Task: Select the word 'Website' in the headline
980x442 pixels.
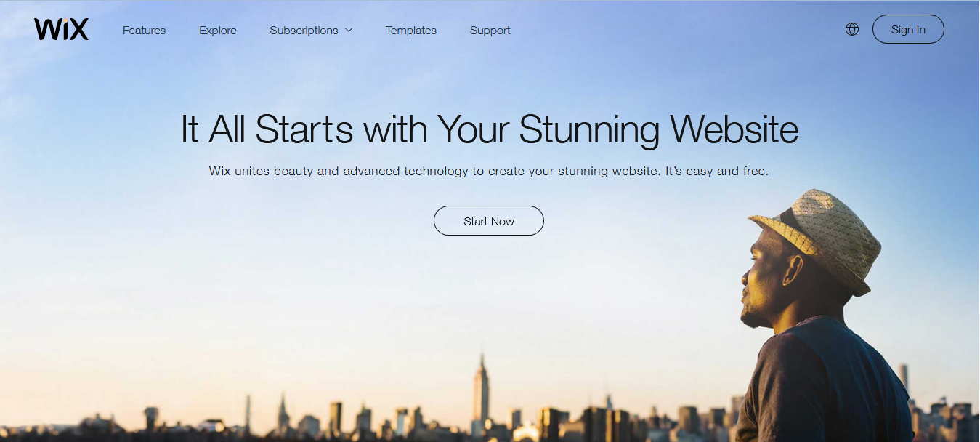Action: tap(734, 130)
